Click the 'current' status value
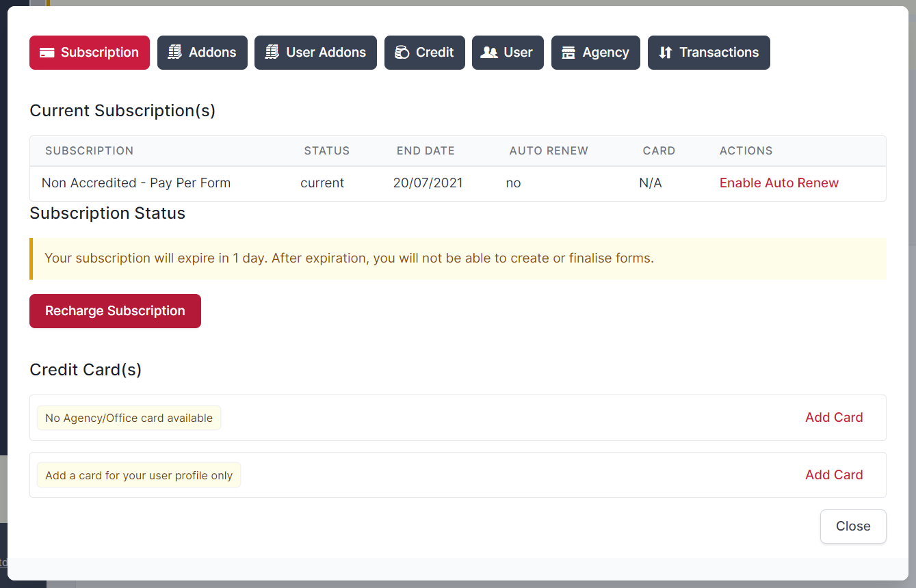916x588 pixels. point(322,183)
